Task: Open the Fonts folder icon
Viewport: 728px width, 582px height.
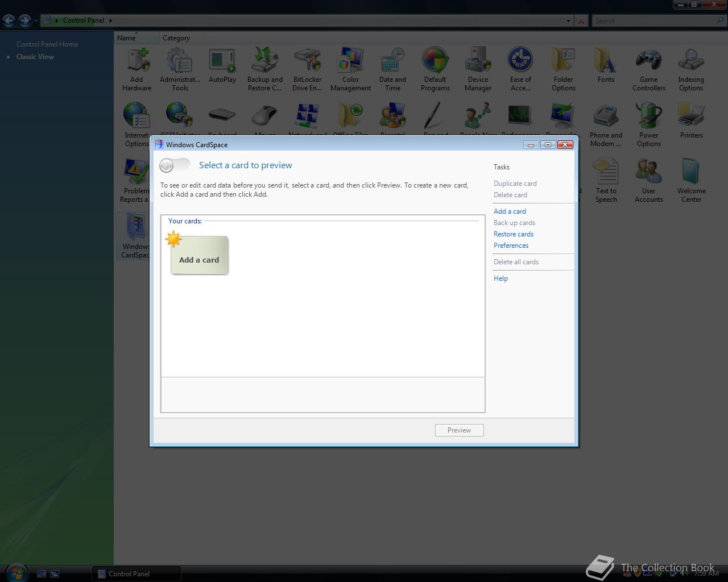Action: [606, 66]
